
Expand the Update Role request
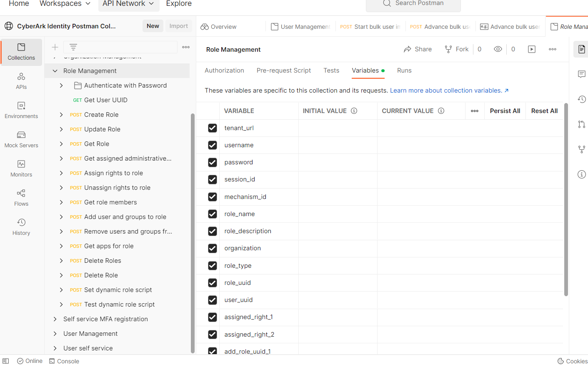(61, 129)
